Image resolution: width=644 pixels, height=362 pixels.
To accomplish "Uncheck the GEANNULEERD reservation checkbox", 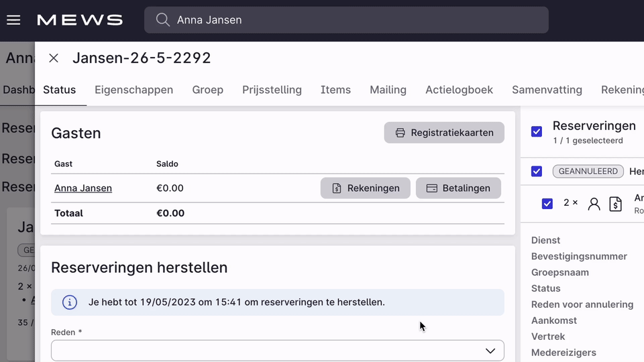I will click(x=537, y=172).
